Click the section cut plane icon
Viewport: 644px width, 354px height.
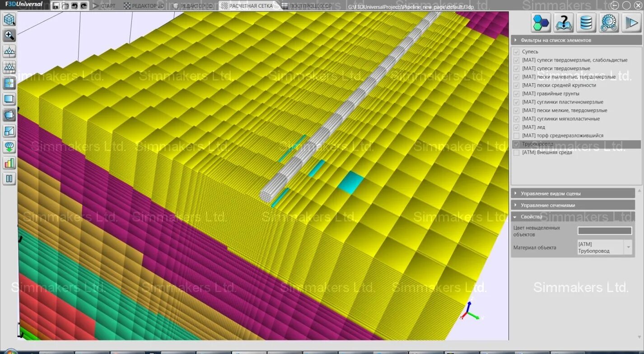point(9,131)
